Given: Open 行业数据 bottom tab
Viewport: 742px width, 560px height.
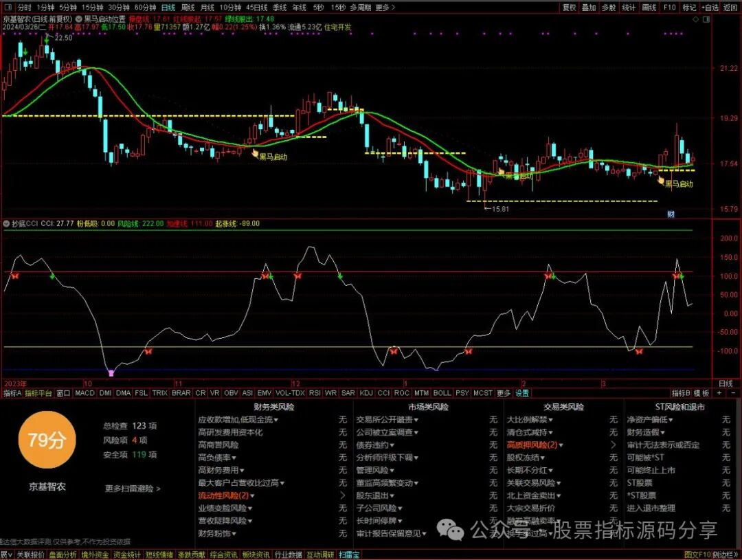Looking at the screenshot, I should pos(288,555).
